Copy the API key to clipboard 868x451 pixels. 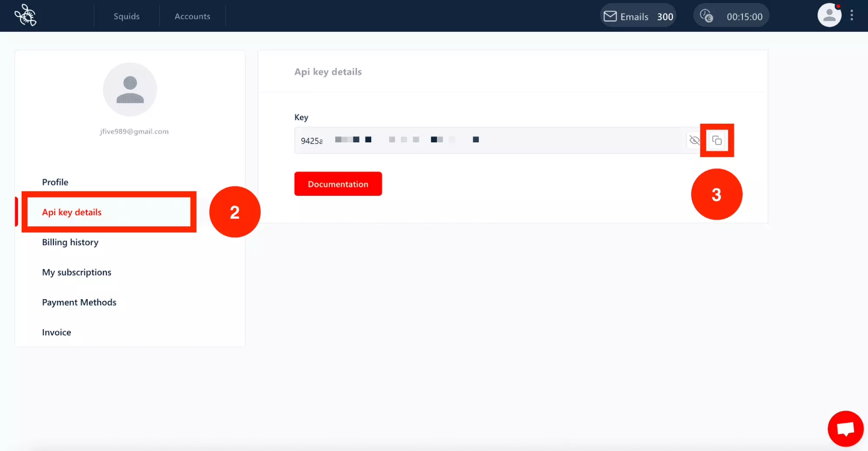point(717,140)
